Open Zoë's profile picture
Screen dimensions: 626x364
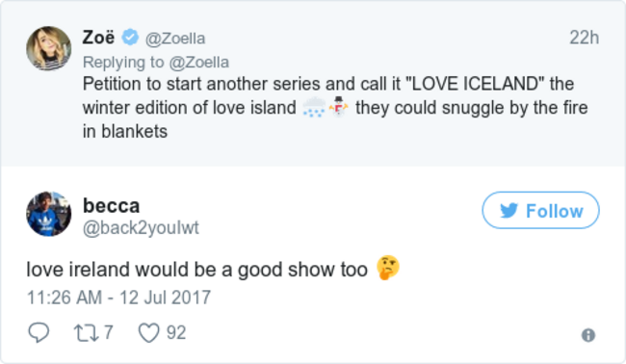[49, 49]
